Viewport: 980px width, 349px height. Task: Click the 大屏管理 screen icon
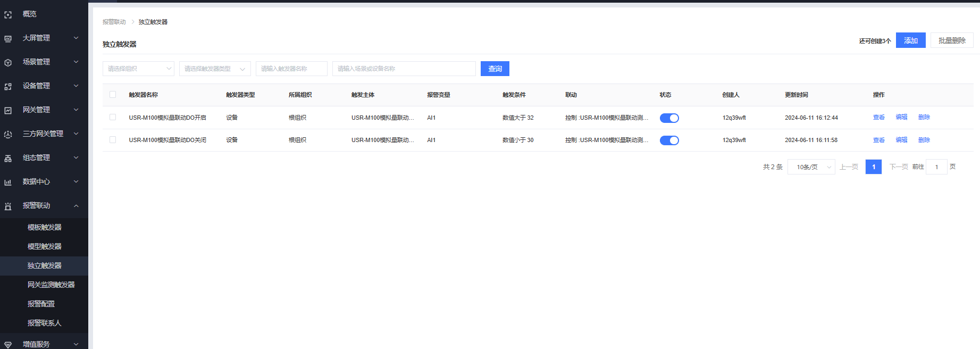coord(8,39)
